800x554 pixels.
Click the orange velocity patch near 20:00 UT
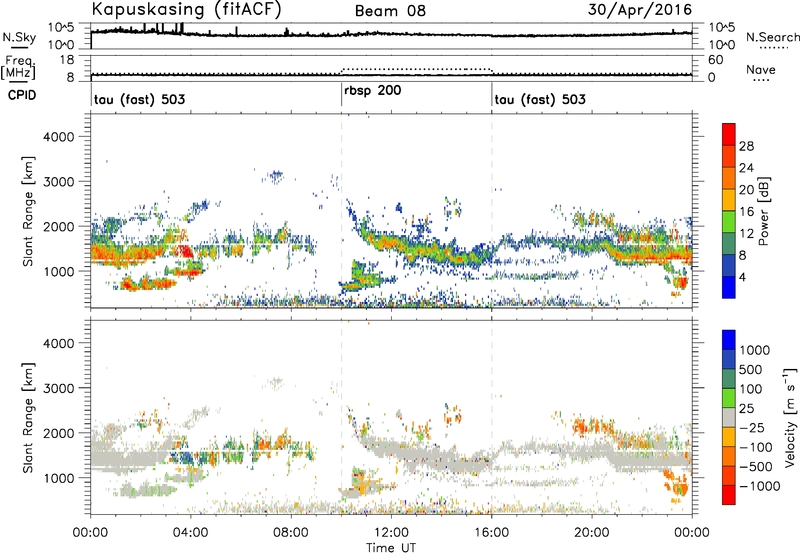(x=592, y=425)
